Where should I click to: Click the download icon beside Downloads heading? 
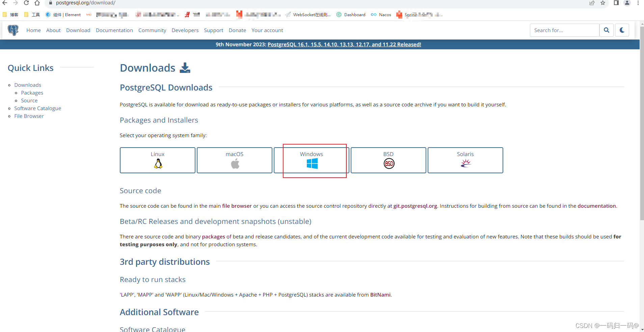(185, 68)
